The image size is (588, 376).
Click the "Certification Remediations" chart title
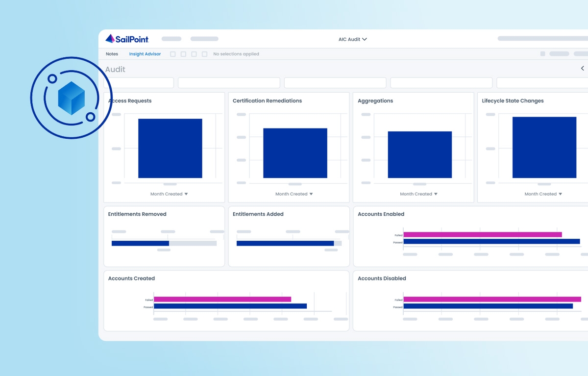click(x=267, y=100)
